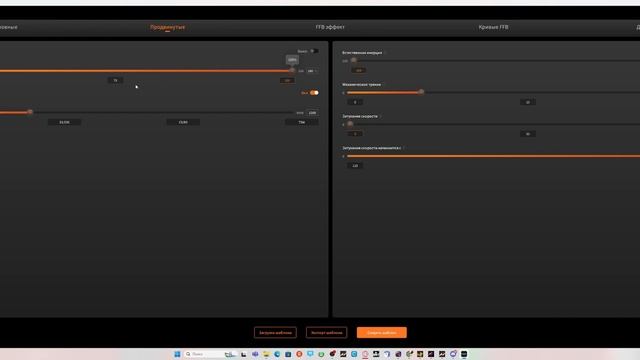Click the Затухание скорости начинается с slider track
Image resolution: width=640 pixels, height=360 pixels.
493,156
